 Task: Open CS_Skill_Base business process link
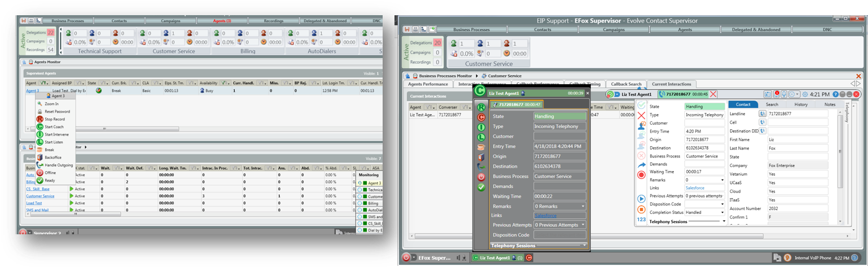coord(38,189)
